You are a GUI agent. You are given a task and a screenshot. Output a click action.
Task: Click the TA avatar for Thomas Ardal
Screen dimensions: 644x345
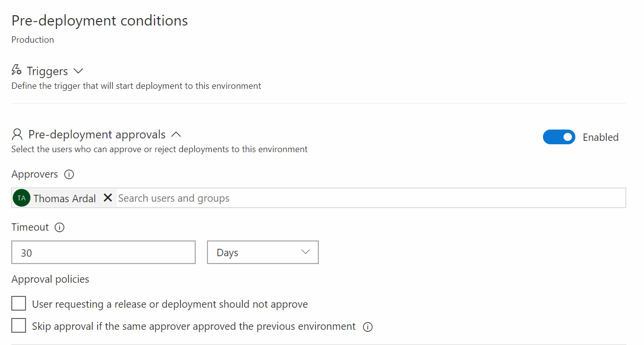tap(21, 198)
